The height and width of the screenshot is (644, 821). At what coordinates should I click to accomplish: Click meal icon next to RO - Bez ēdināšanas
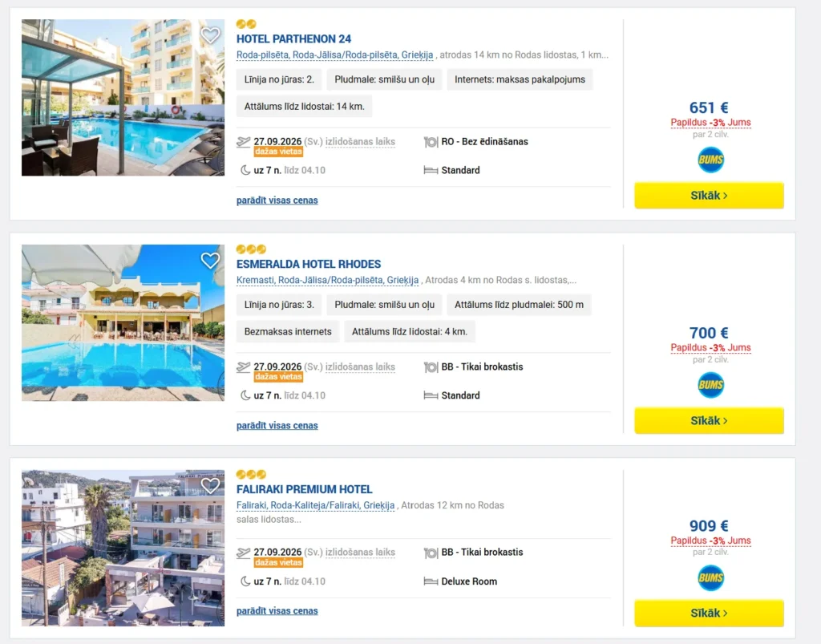click(x=431, y=142)
